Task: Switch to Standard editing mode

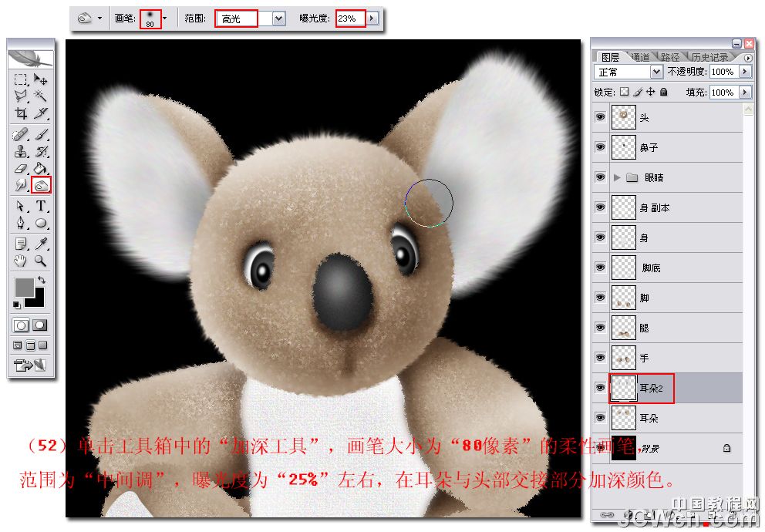Action: click(x=21, y=325)
